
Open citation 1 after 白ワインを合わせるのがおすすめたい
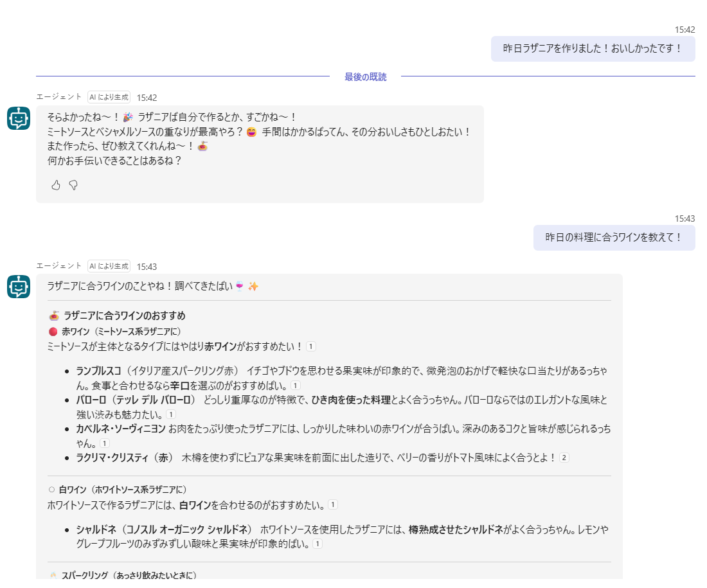333,504
